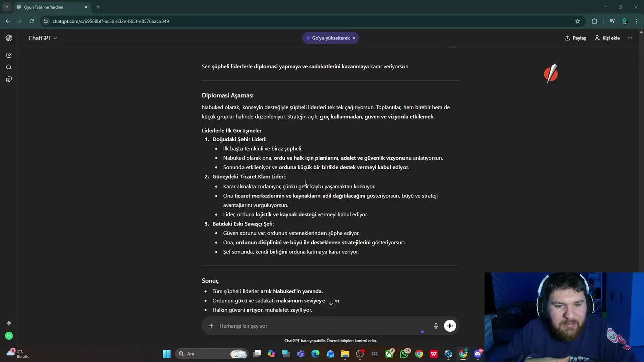Open Xbox app from taskbar
The height and width of the screenshot is (362, 644).
(x=390, y=354)
